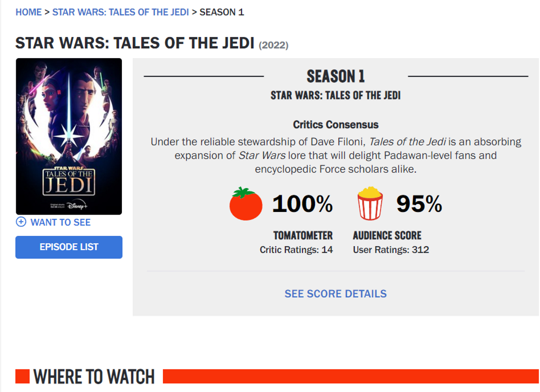Click the 95% audience score

pos(419,204)
